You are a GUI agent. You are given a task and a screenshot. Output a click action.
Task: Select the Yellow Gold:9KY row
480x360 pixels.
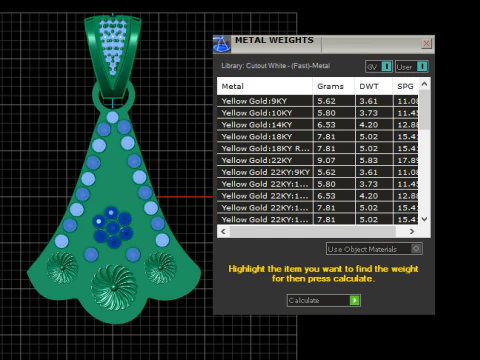pyautogui.click(x=318, y=101)
